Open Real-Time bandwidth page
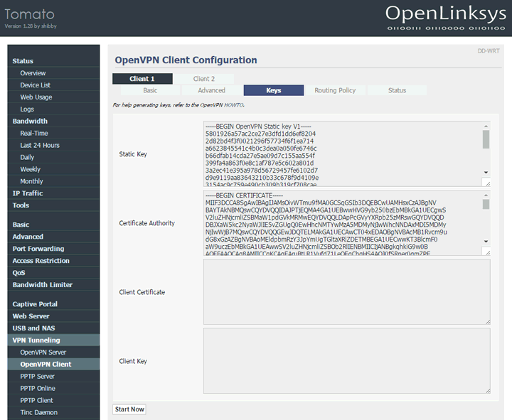 [x=53, y=133]
